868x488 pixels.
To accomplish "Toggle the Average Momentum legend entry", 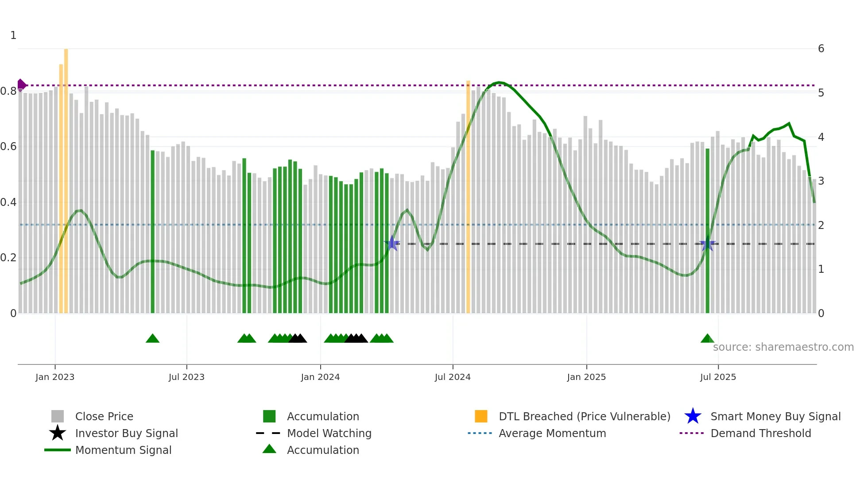I will click(552, 433).
